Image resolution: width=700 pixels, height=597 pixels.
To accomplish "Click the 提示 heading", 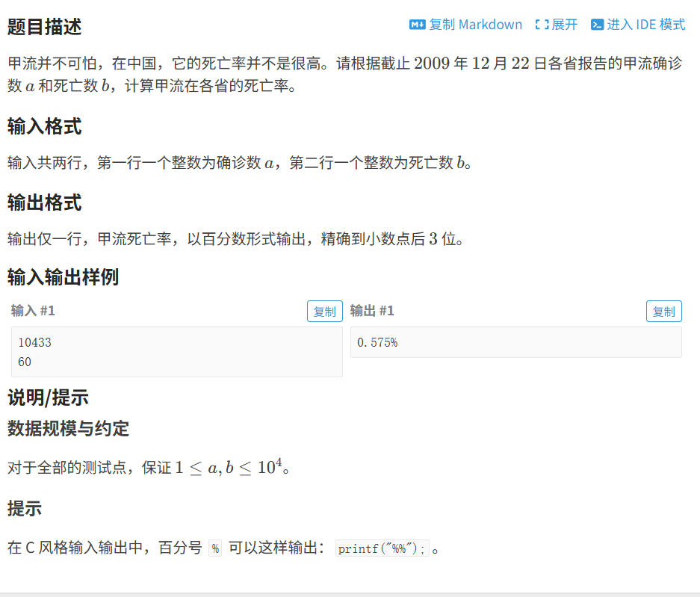I will tap(25, 509).
